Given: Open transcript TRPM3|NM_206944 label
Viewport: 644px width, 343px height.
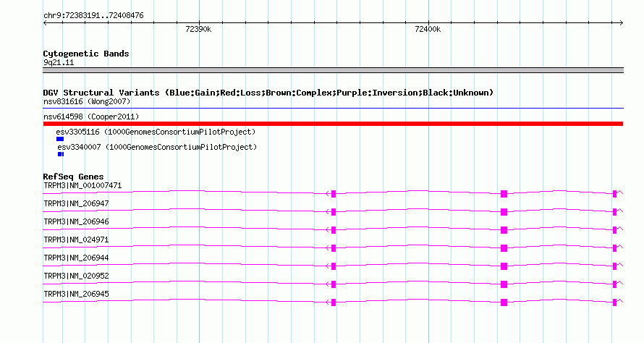Looking at the screenshot, I should click(76, 258).
